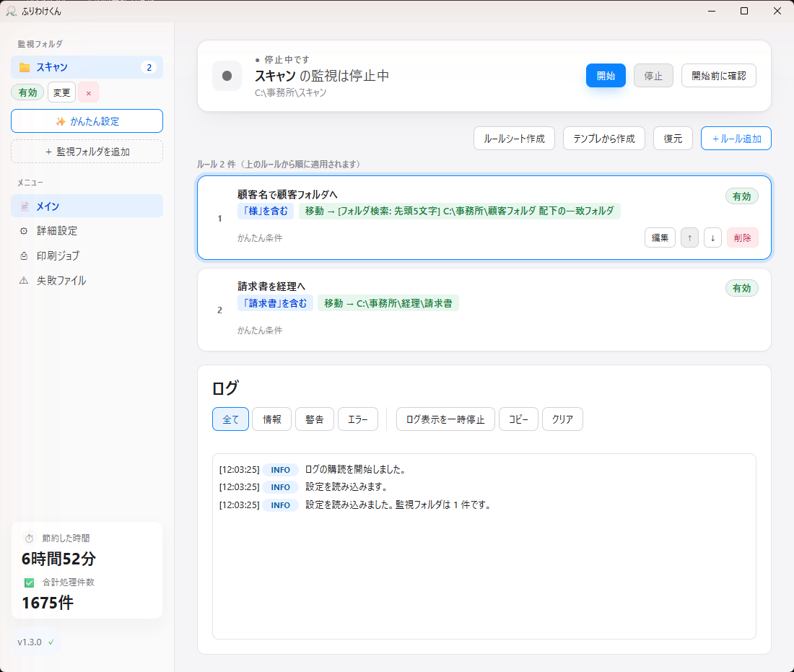794x672 pixels.
Task: Filter the log by 情報
Action: pyautogui.click(x=272, y=419)
